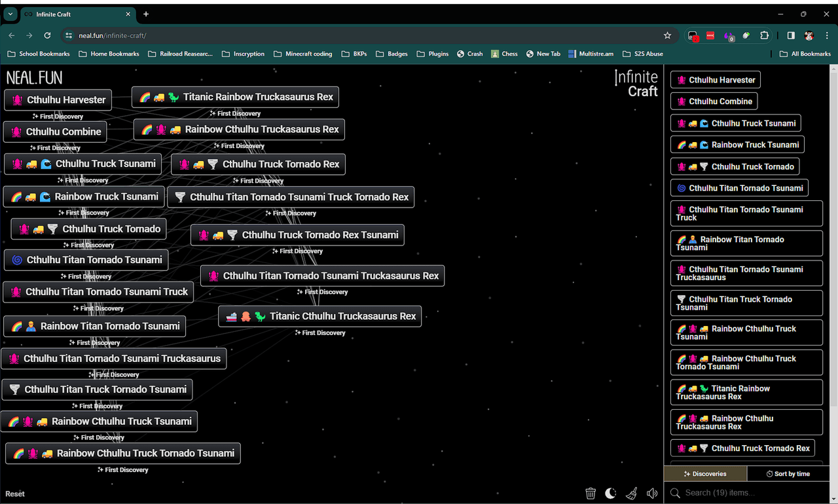Open the Chess bookmark

coord(504,54)
